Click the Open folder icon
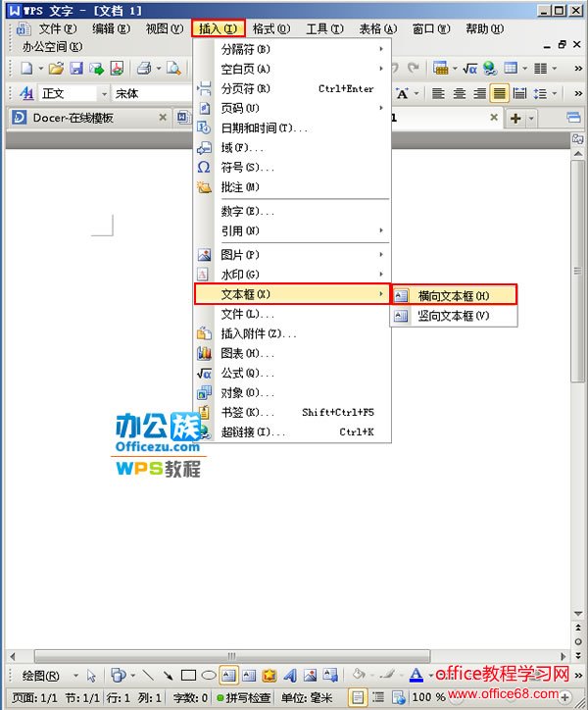 pyautogui.click(x=56, y=69)
